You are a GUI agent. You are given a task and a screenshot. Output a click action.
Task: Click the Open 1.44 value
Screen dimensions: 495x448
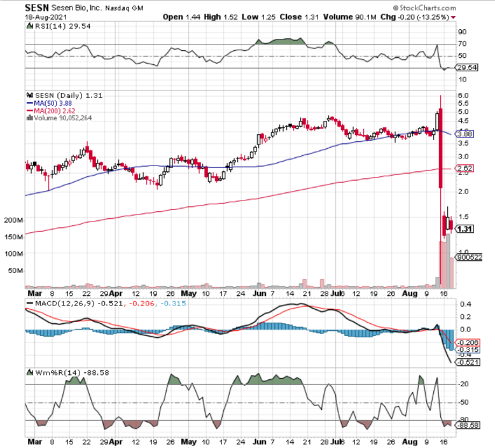click(181, 17)
